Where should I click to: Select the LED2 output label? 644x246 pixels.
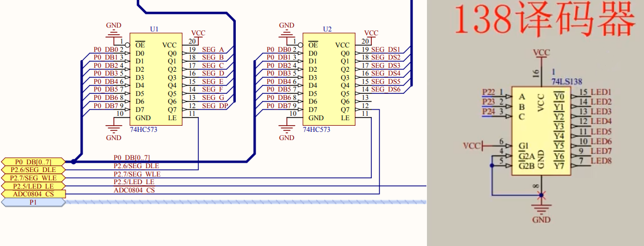tap(601, 101)
